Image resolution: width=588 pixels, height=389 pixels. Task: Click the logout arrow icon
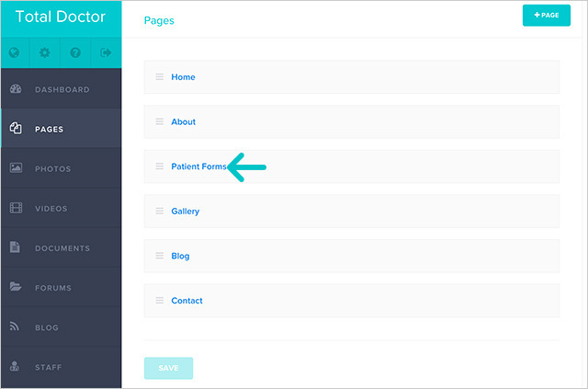[x=106, y=52]
